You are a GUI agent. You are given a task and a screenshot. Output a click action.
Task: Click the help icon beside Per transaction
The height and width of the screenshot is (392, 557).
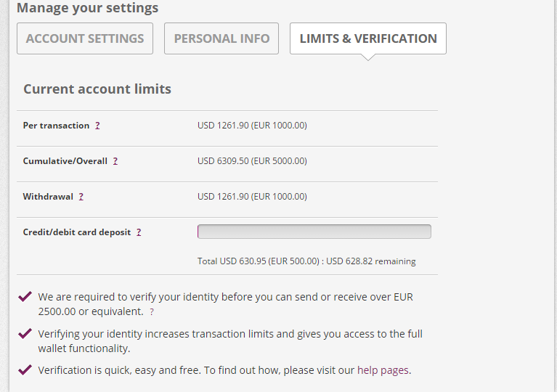coord(98,126)
